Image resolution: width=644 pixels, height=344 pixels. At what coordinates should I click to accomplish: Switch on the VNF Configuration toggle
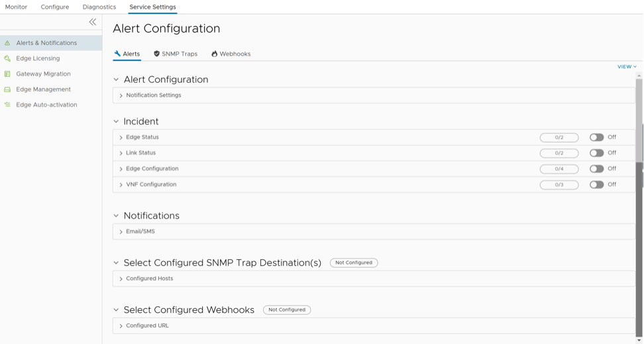tap(596, 185)
